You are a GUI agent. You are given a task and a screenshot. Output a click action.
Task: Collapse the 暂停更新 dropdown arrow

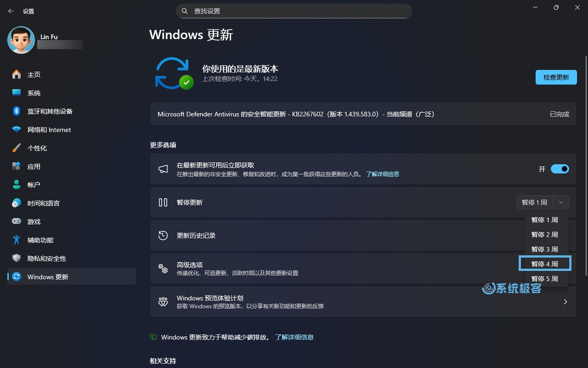560,202
